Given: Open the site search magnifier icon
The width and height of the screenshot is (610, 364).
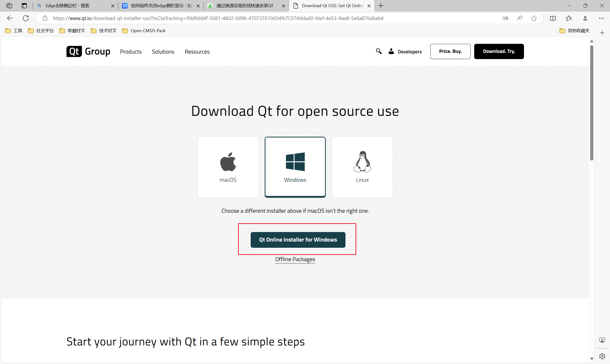Looking at the screenshot, I should click(x=378, y=51).
